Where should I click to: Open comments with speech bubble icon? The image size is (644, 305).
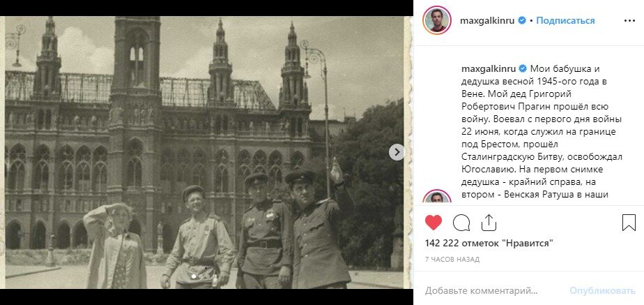(x=461, y=223)
